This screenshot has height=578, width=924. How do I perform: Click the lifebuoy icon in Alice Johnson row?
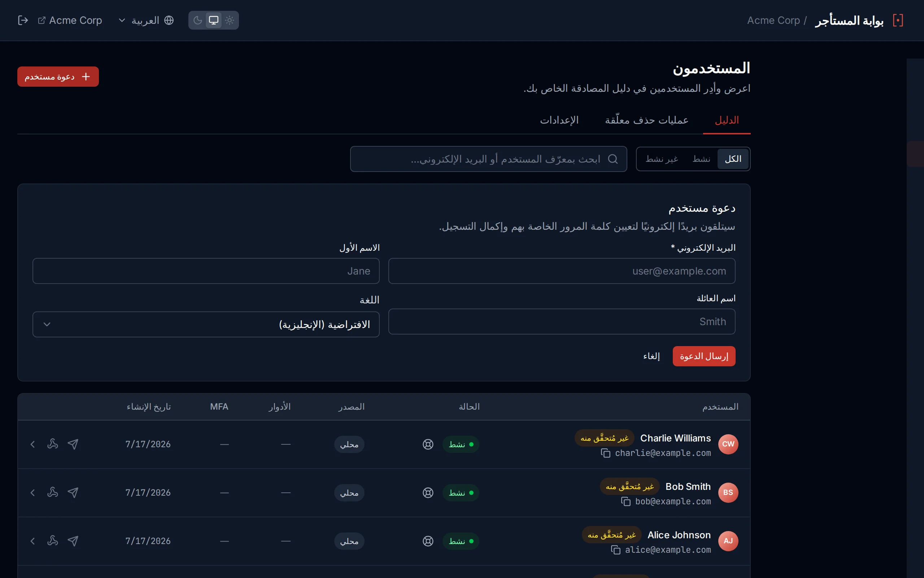(x=428, y=541)
